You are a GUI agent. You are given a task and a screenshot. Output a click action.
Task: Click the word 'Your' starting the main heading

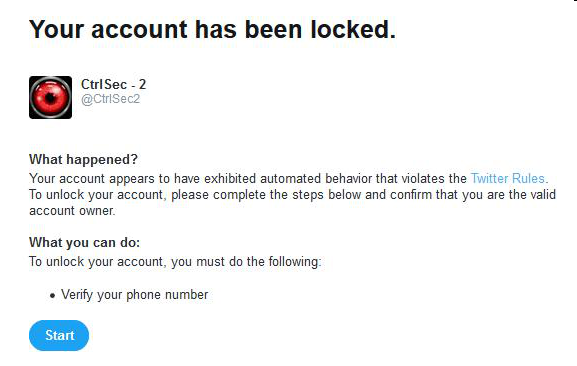pyautogui.click(x=56, y=29)
